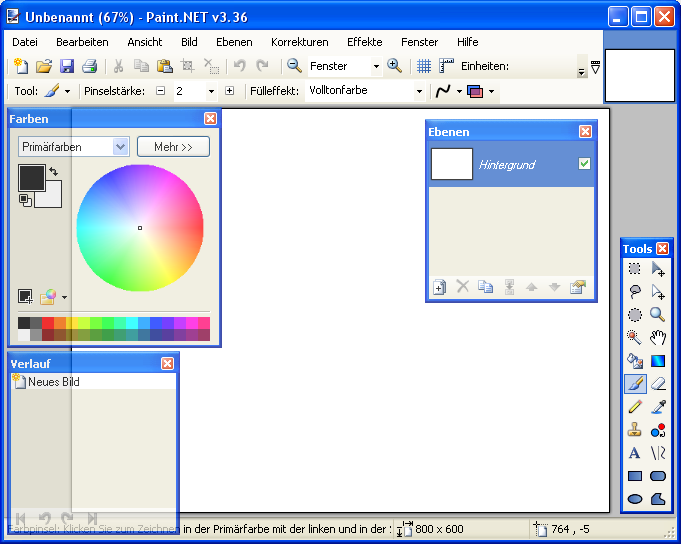This screenshot has height=544, width=681.
Task: Select the Eraser tool
Action: click(658, 384)
